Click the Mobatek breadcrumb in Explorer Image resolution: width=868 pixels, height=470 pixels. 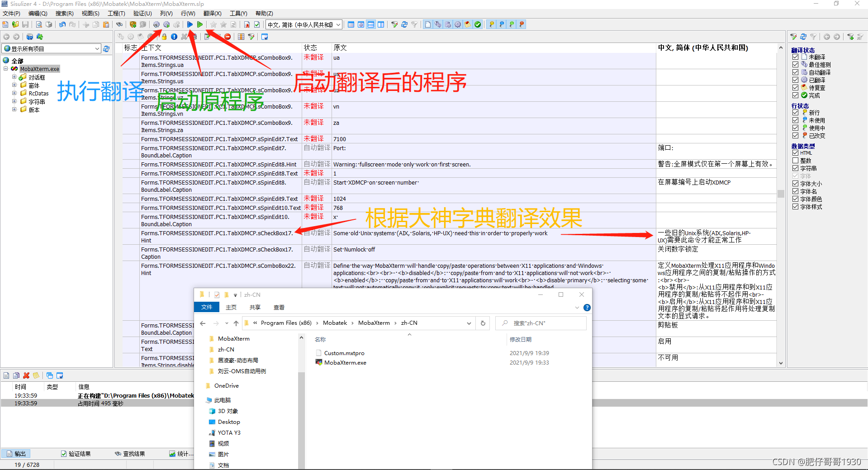335,323
